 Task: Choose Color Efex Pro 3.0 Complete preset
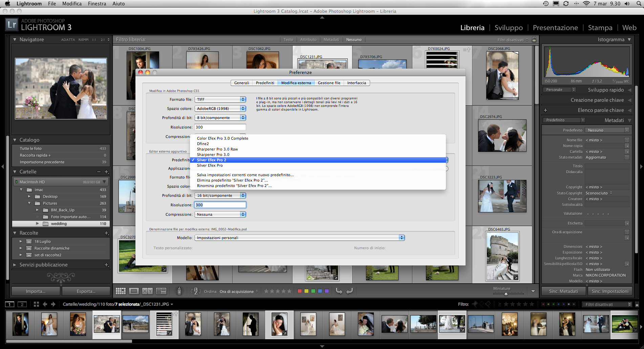click(222, 138)
